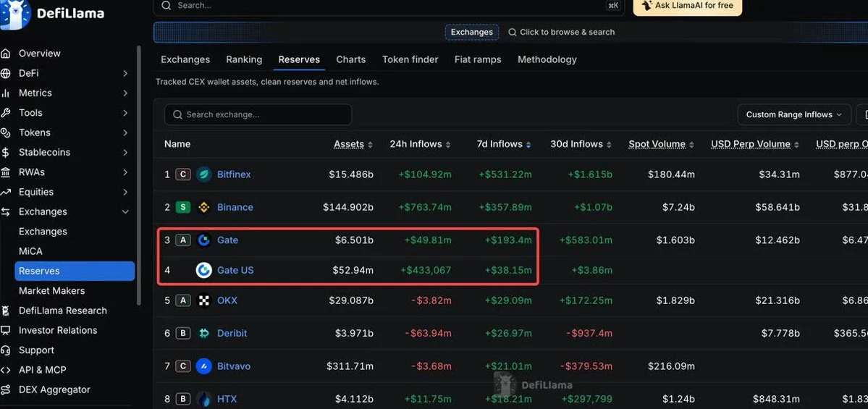Click the DefiLlama Research icon in sidebar
The image size is (868, 409).
pyautogui.click(x=6, y=311)
